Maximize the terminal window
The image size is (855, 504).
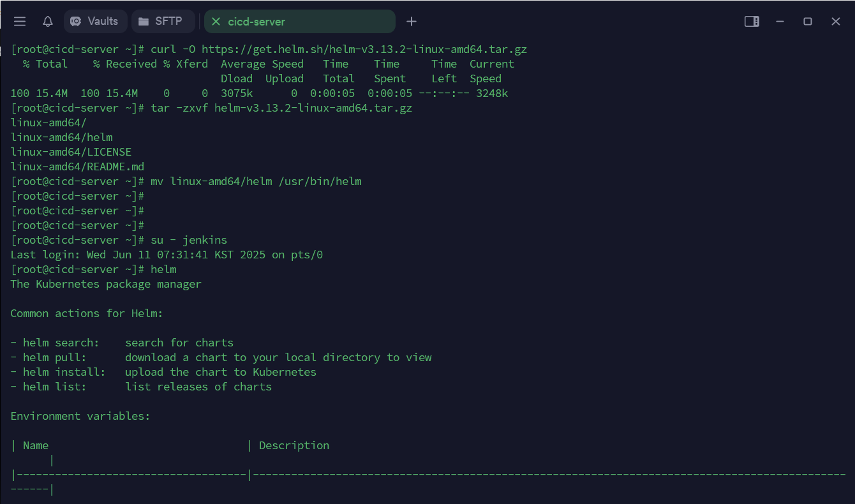pyautogui.click(x=808, y=22)
